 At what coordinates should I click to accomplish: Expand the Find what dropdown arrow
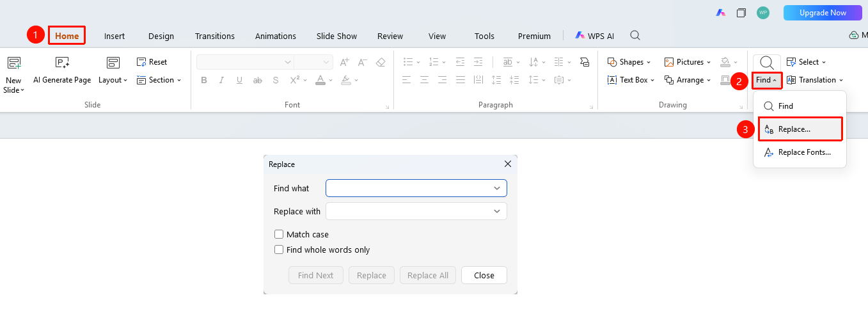click(497, 188)
